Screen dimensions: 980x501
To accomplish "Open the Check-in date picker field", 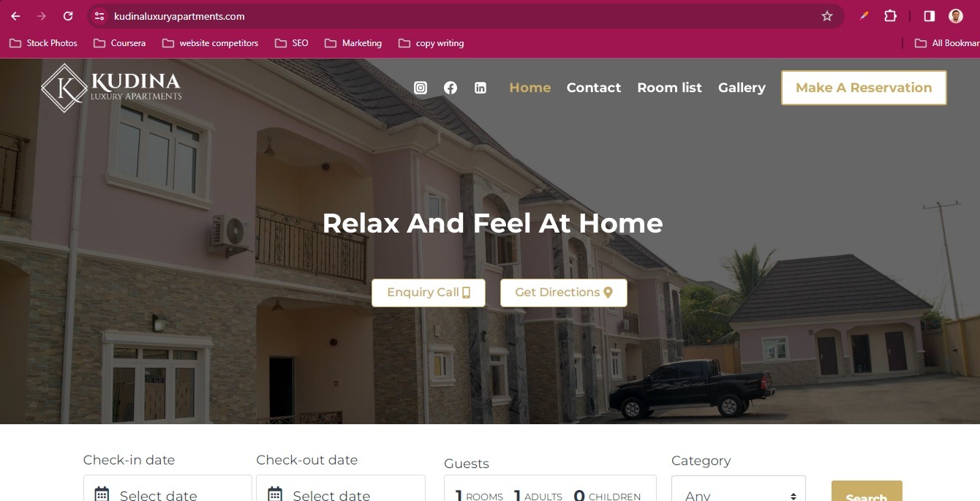I will (x=167, y=489).
